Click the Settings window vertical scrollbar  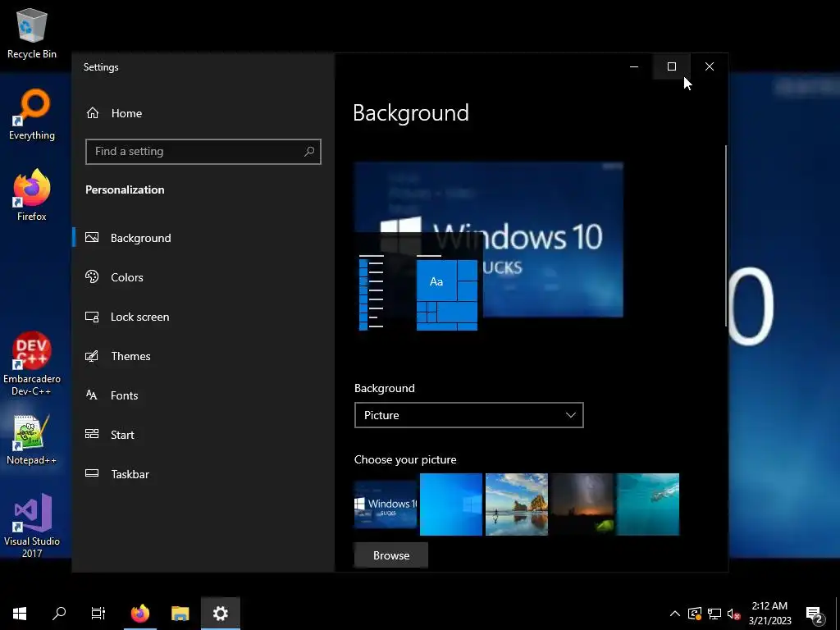(x=726, y=235)
